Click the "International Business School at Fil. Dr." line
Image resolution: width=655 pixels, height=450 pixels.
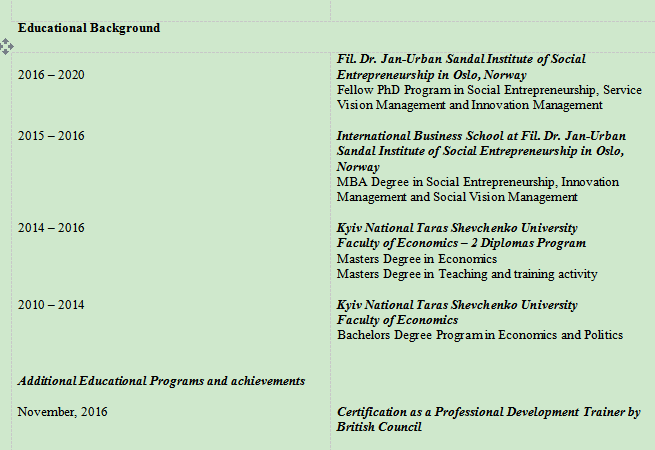(x=480, y=136)
